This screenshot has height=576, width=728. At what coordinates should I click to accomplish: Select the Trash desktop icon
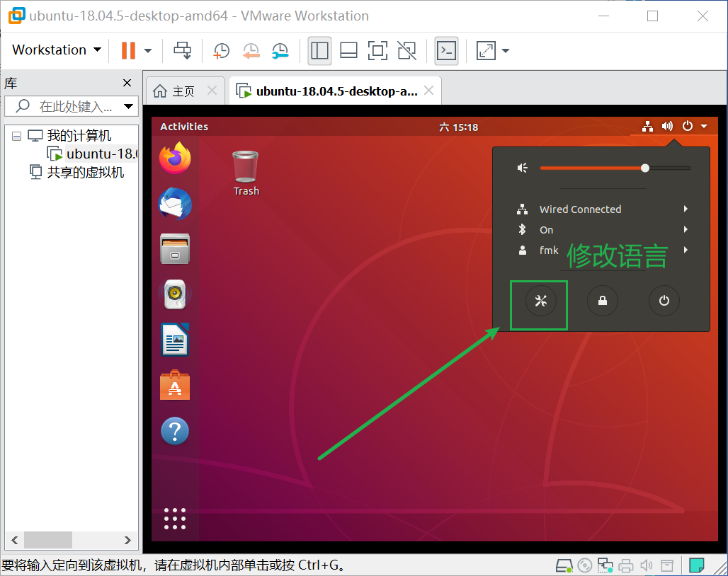[x=246, y=173]
